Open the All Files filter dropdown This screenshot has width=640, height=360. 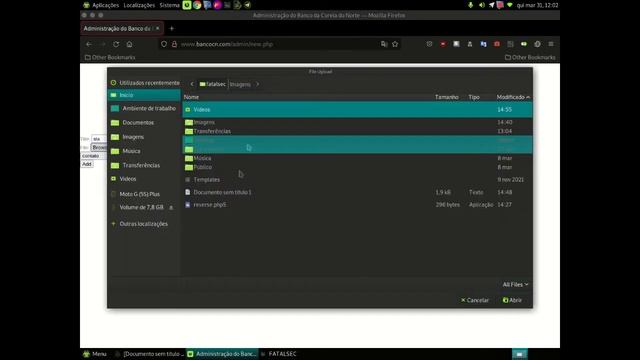(515, 284)
